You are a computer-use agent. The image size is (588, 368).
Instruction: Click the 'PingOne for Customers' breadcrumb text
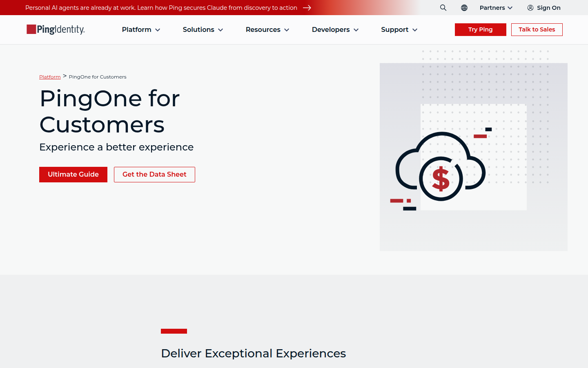pos(98,77)
